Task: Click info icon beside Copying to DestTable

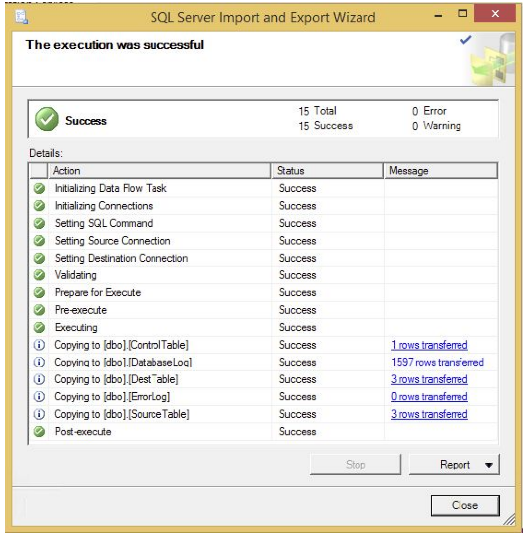Action: [x=39, y=379]
